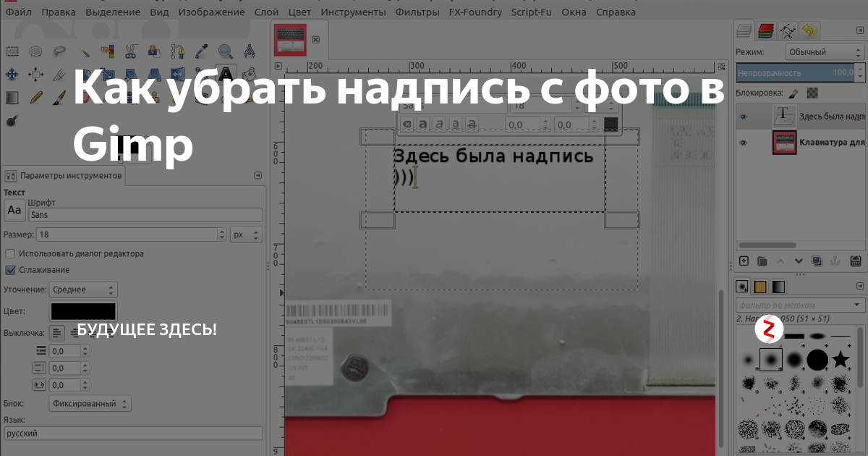Image resolution: width=868 pixels, height=456 pixels.
Task: Select the Select by Color tool
Action: [x=107, y=51]
